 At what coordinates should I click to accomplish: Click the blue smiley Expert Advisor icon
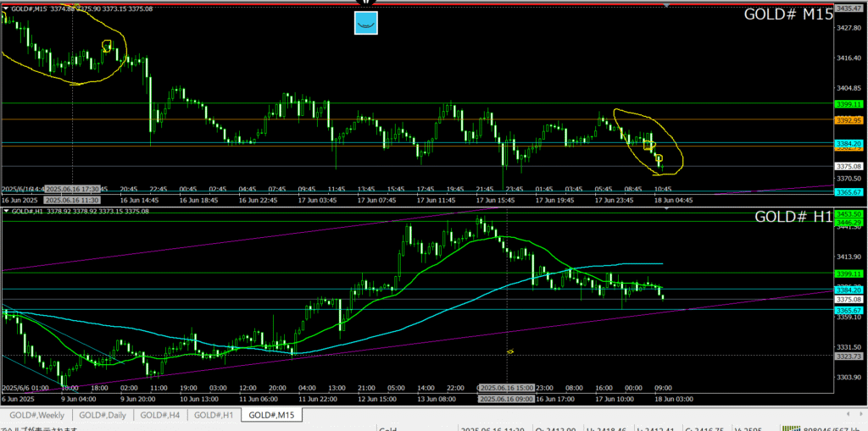pos(365,23)
